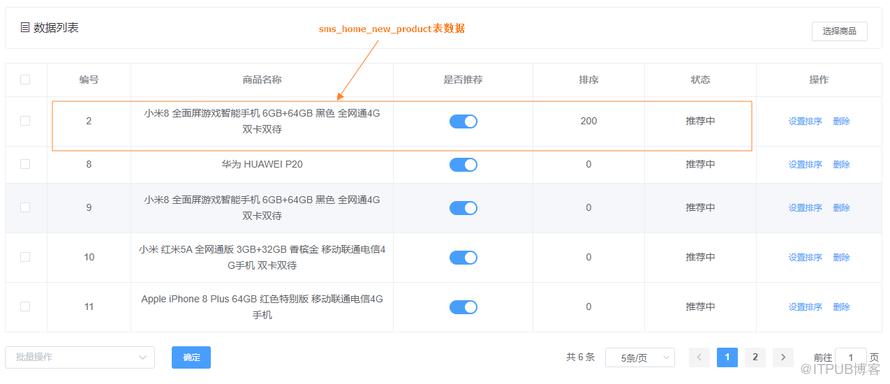Click the 数据列表 list icon

click(25, 27)
